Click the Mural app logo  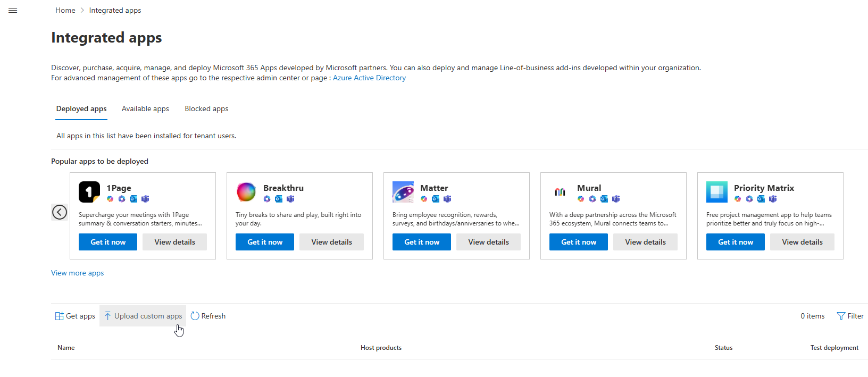tap(560, 192)
